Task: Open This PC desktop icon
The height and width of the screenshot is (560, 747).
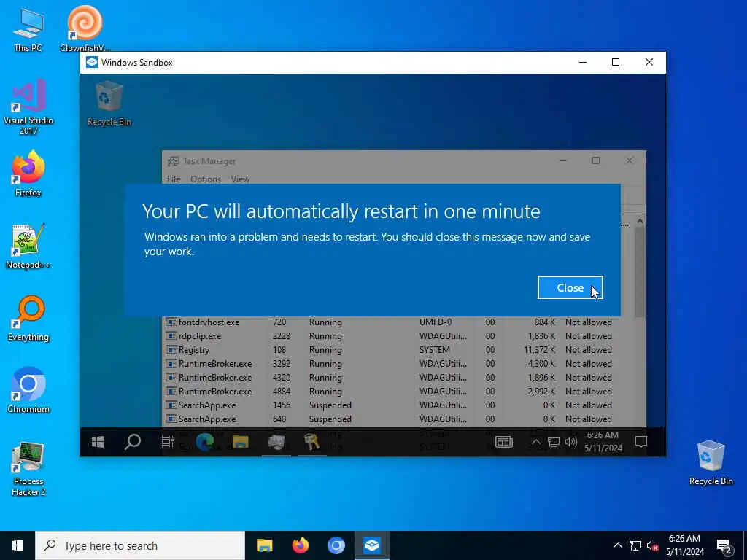Action: (x=28, y=29)
